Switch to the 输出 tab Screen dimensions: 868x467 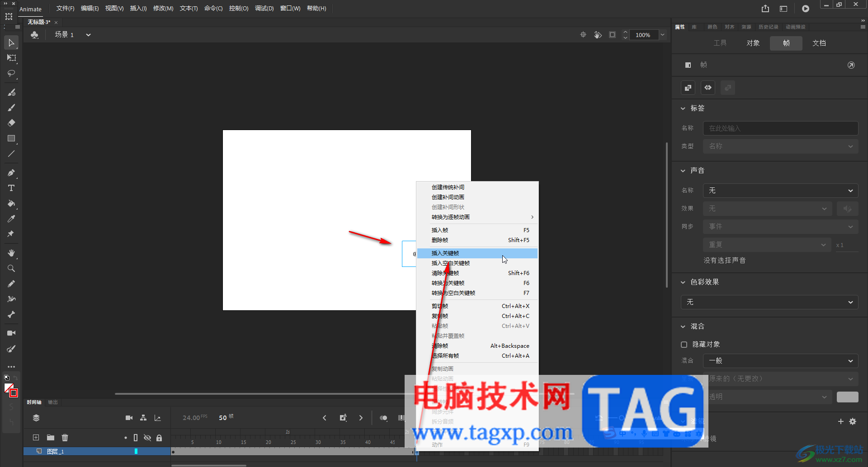pos(53,402)
